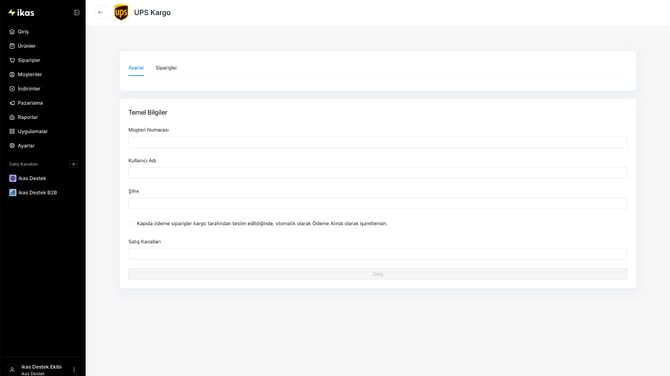
Task: Open the account options three-dot menu
Action: [x=74, y=370]
